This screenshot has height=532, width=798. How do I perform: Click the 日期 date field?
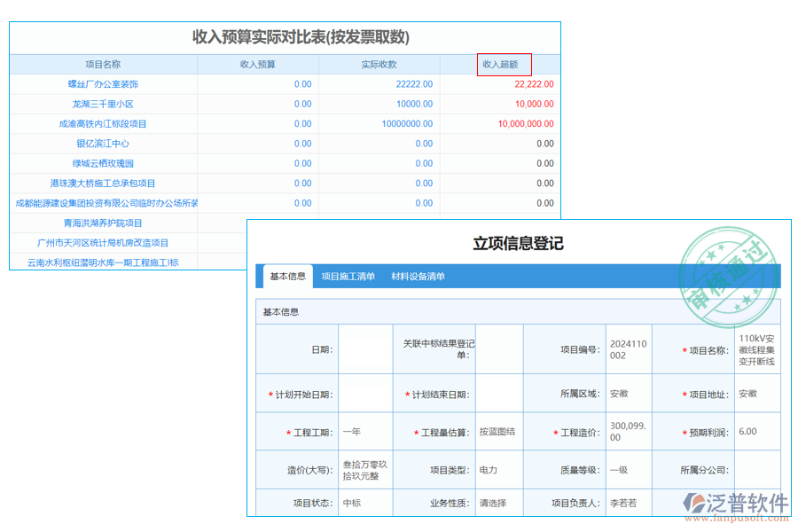click(x=364, y=349)
